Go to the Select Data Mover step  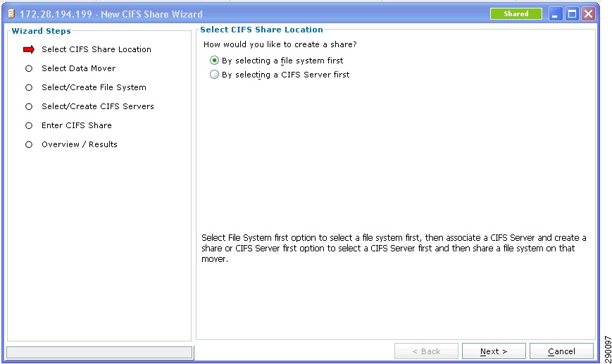point(78,69)
